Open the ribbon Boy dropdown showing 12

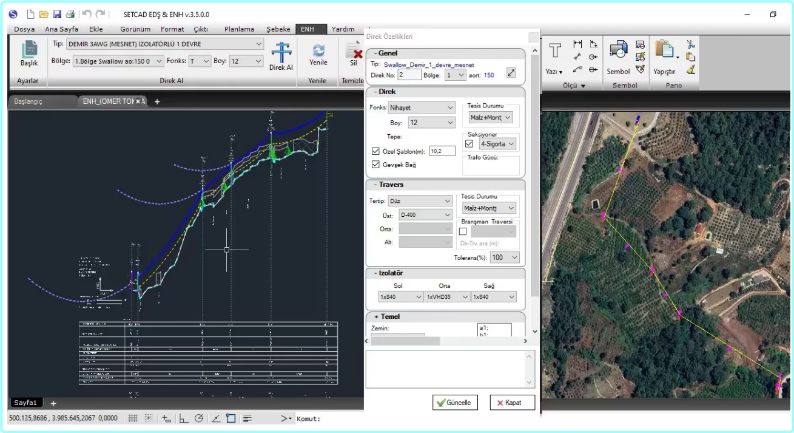tap(246, 61)
